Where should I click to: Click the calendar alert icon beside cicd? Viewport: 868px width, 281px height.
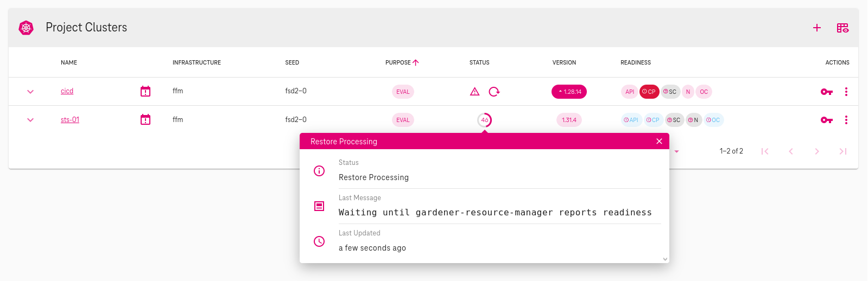pos(145,91)
